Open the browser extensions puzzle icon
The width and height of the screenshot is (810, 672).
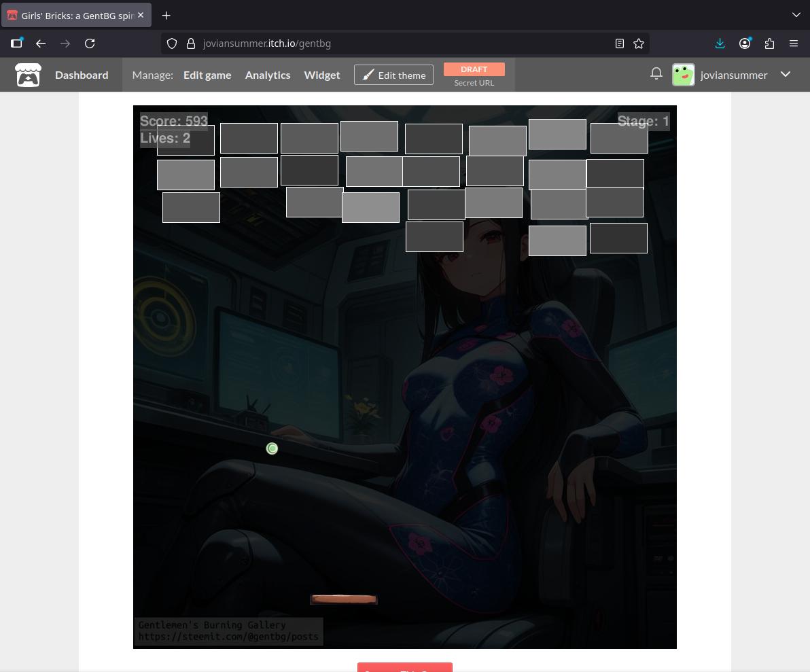pyautogui.click(x=769, y=43)
